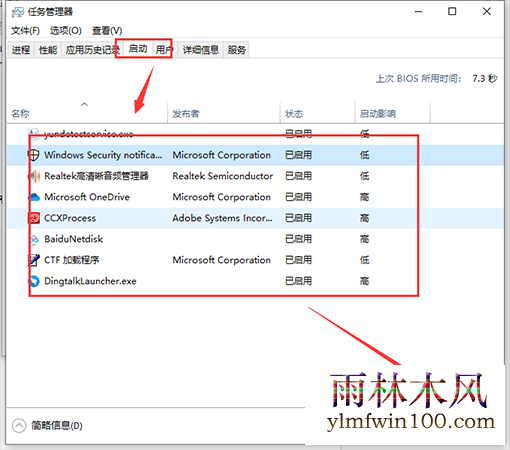Select the CTF 加载程序 name
510x450 pixels.
click(x=72, y=260)
